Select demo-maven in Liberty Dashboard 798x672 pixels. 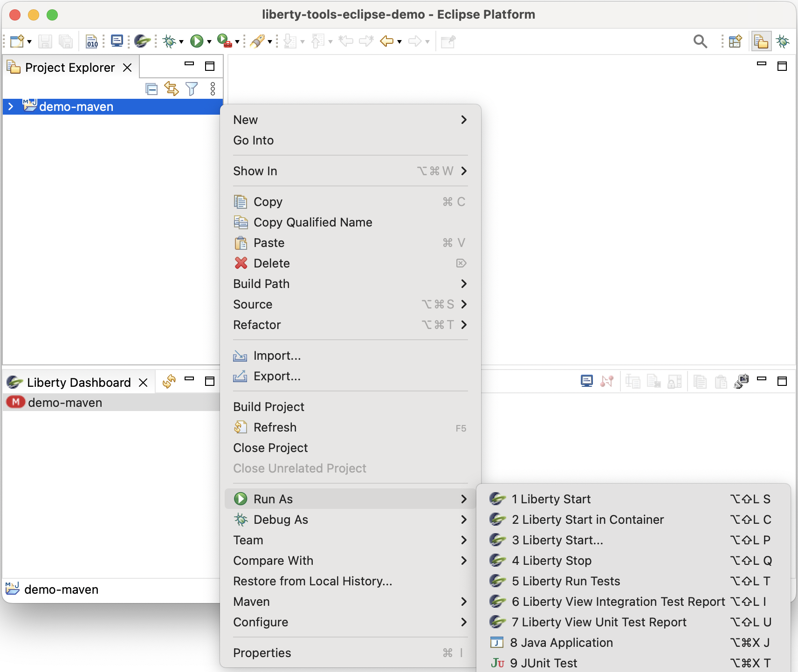click(111, 403)
